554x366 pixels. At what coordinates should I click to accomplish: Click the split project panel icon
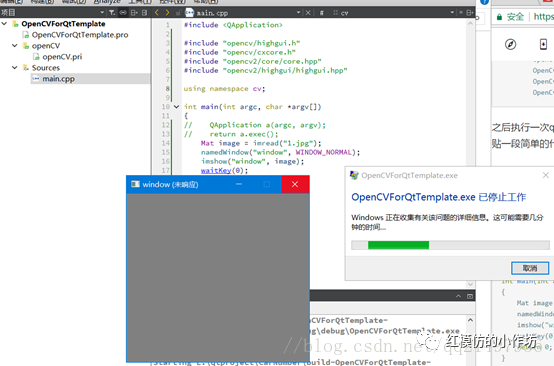[134, 13]
